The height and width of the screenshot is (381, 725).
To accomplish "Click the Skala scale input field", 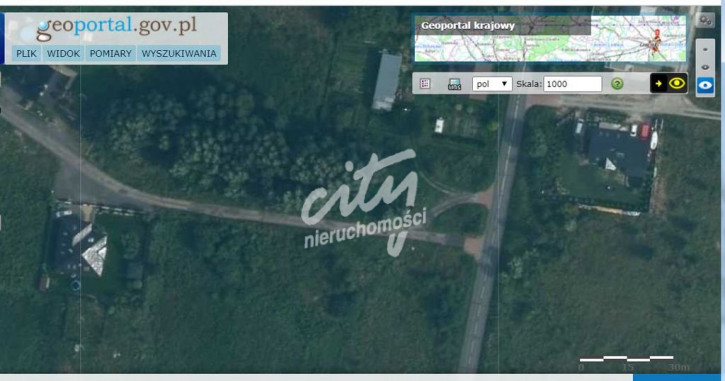I will (x=572, y=84).
